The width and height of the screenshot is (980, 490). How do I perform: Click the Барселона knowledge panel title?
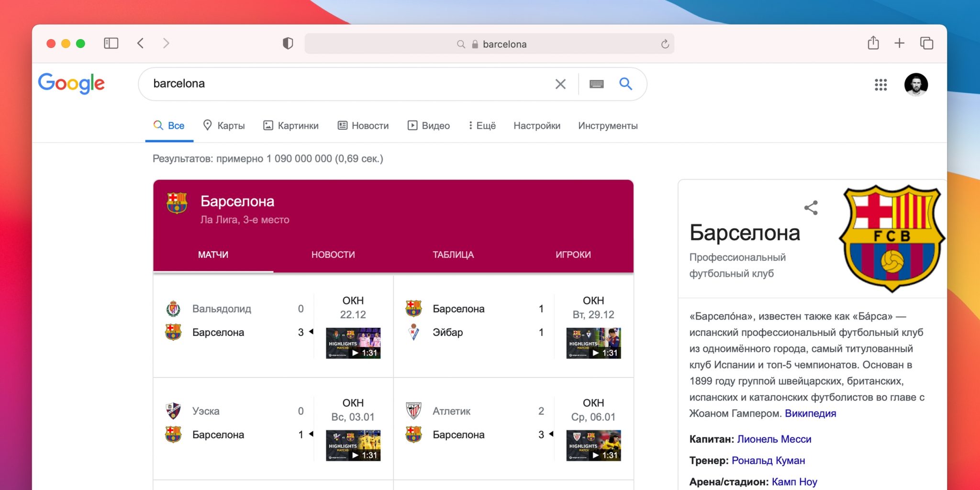click(x=745, y=233)
